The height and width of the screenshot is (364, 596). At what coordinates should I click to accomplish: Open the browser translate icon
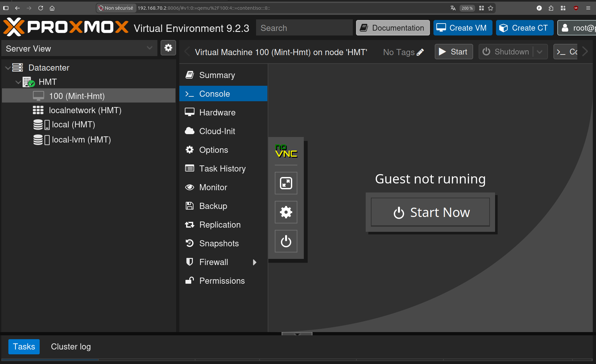453,8
